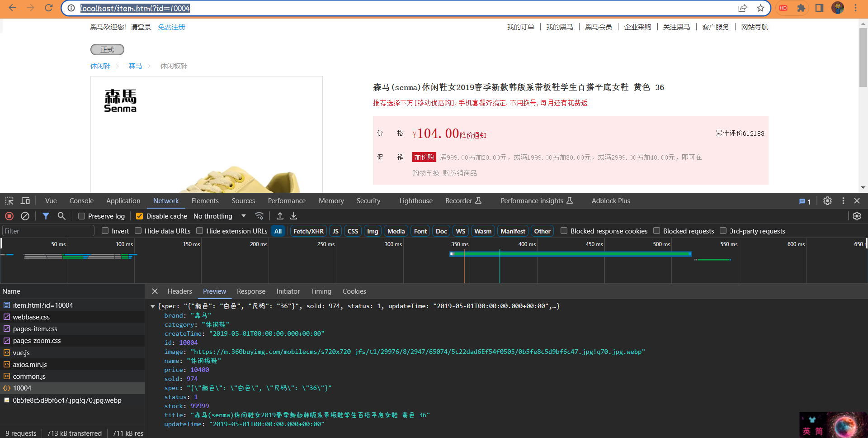
Task: Open the Chrome profile avatar
Action: point(837,8)
